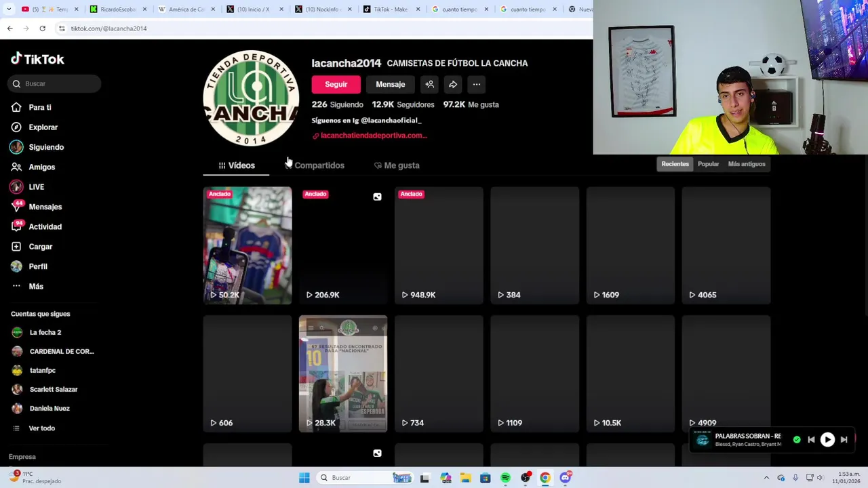868x488 pixels.
Task: Open the video with 28.3K views
Action: [343, 373]
